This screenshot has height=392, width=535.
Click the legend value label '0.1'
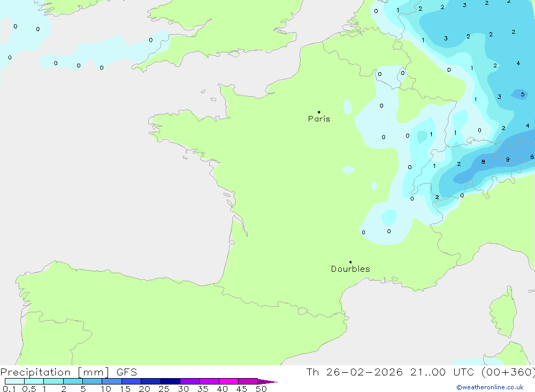[9, 389]
